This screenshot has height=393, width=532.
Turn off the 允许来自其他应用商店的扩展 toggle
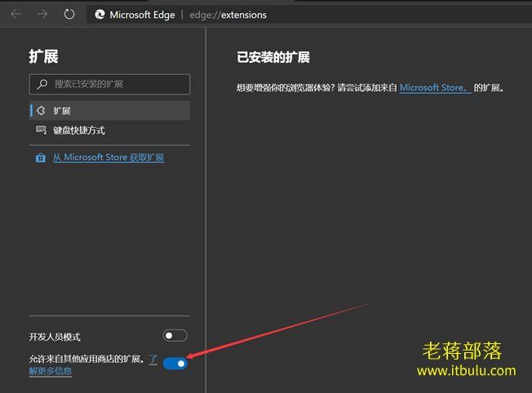coord(175,364)
